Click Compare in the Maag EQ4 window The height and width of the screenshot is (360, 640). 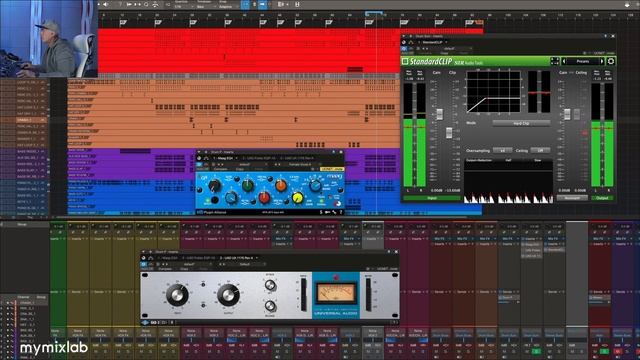pyautogui.click(x=220, y=169)
